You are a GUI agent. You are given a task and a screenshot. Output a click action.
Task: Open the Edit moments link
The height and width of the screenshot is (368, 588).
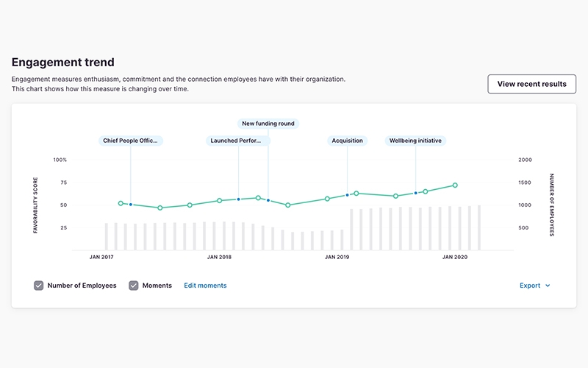pos(205,286)
